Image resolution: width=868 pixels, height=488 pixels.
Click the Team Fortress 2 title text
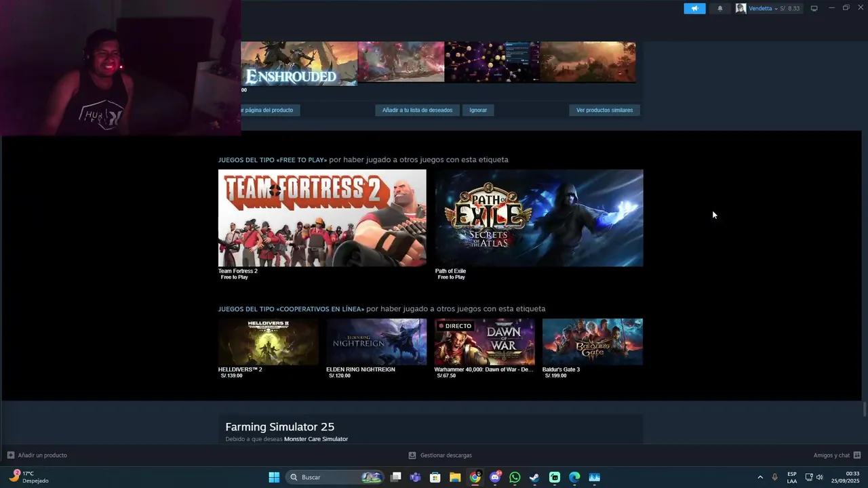point(238,271)
